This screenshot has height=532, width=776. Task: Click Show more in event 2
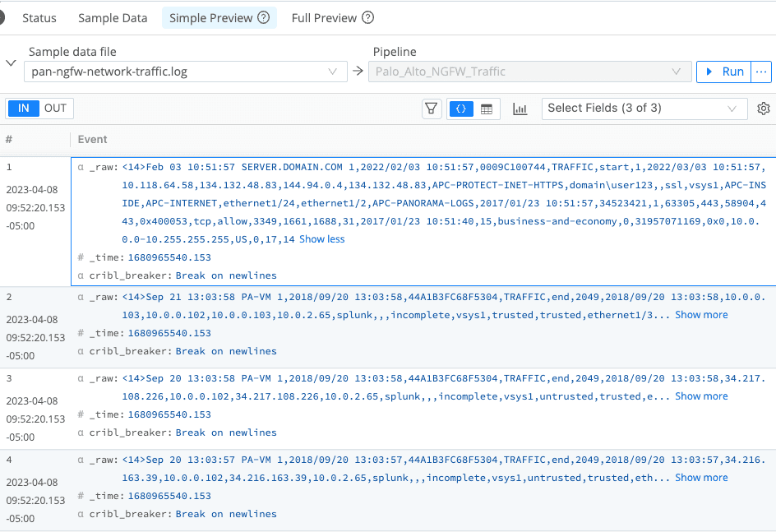[700, 314]
